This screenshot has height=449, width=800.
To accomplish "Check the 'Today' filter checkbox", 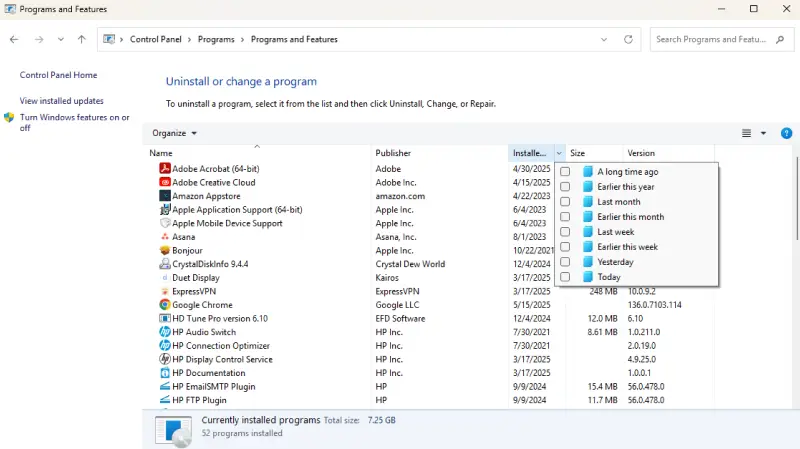I will (x=565, y=277).
